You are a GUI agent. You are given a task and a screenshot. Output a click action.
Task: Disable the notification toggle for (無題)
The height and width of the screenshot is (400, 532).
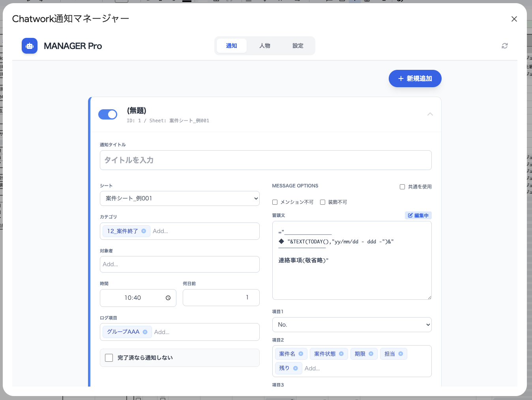[108, 114]
